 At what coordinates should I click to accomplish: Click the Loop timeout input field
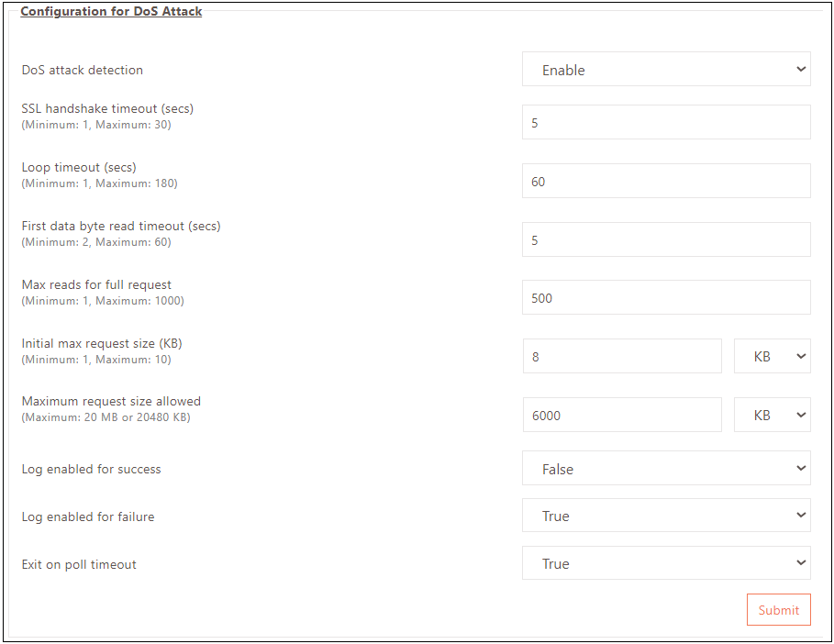[x=666, y=182]
